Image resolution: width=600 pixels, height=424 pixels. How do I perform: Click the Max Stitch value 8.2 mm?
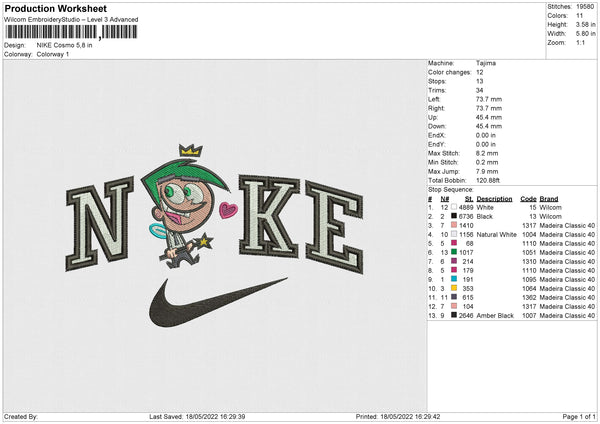(x=487, y=153)
